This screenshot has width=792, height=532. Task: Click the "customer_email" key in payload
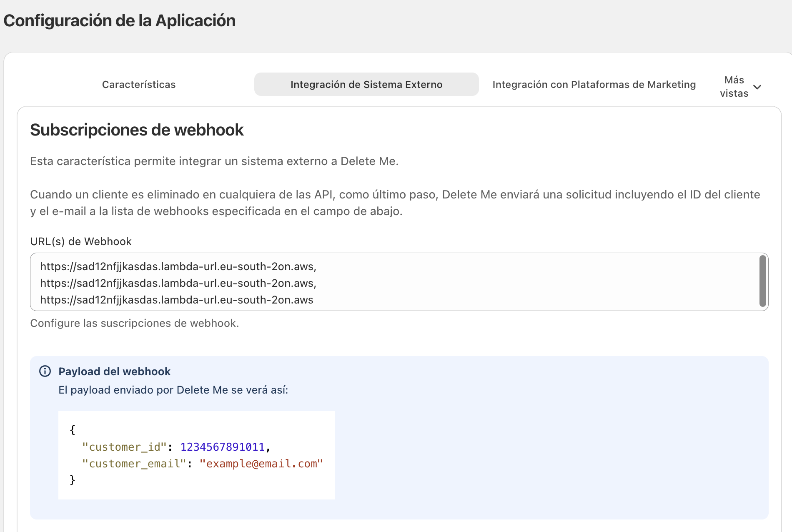pos(134,464)
